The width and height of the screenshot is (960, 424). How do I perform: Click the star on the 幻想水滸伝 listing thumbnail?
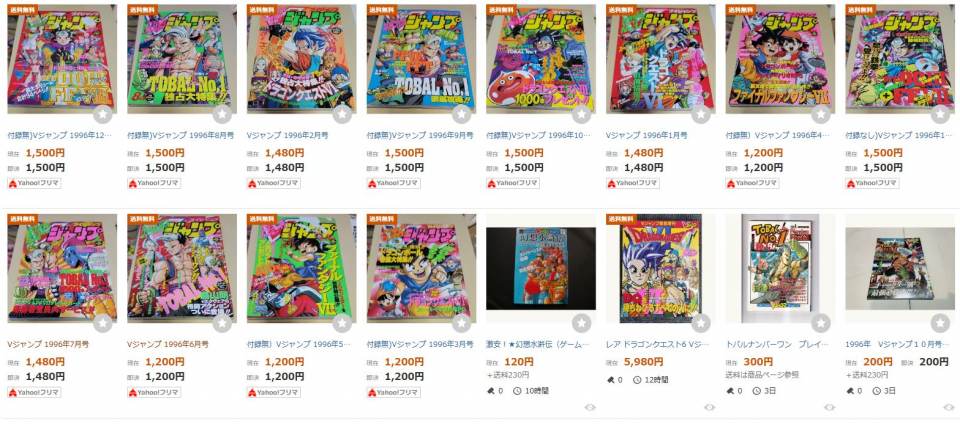(582, 323)
